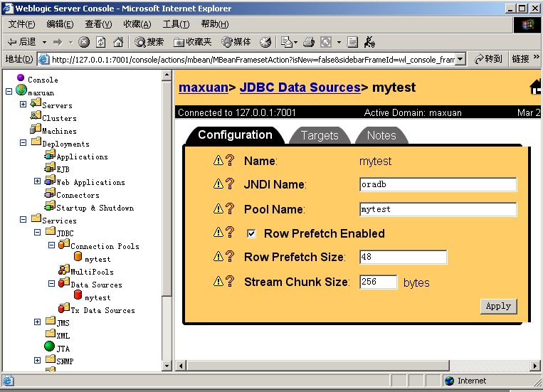Click the 链接 (Links) toolbar label
Screen dimensions: 543x392
(520, 59)
